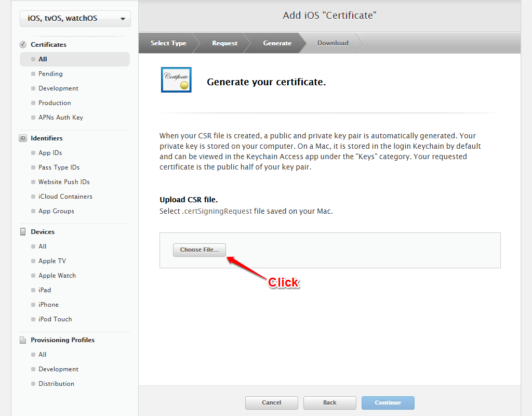The image size is (532, 416).
Task: Click the Identifiers ID badge icon
Action: coord(23,138)
